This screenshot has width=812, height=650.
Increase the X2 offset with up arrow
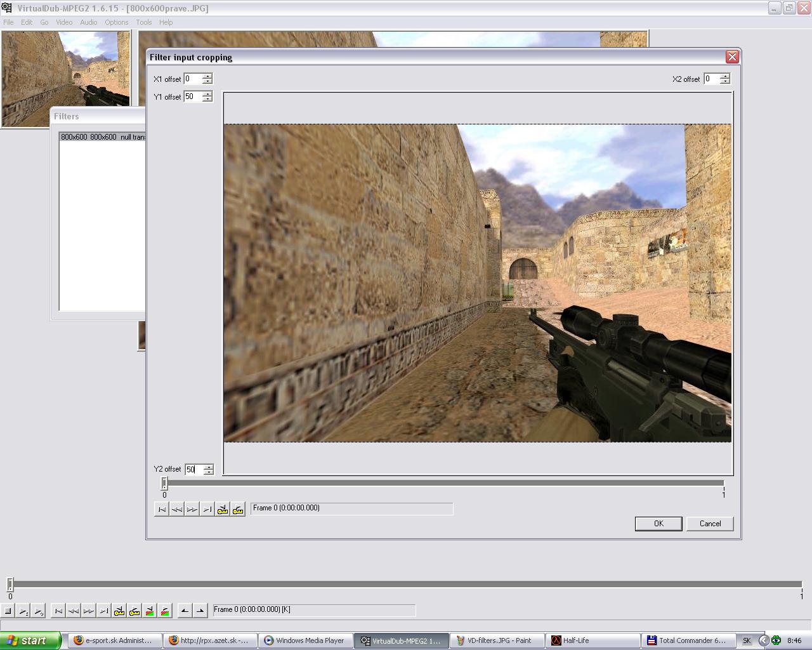pyautogui.click(x=725, y=76)
